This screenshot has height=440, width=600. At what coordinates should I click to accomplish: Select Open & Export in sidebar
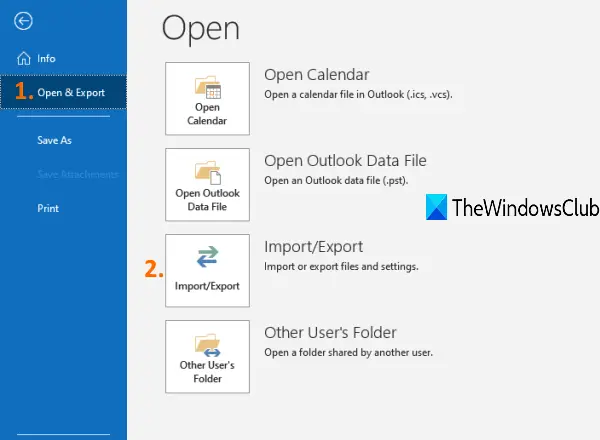(64, 92)
